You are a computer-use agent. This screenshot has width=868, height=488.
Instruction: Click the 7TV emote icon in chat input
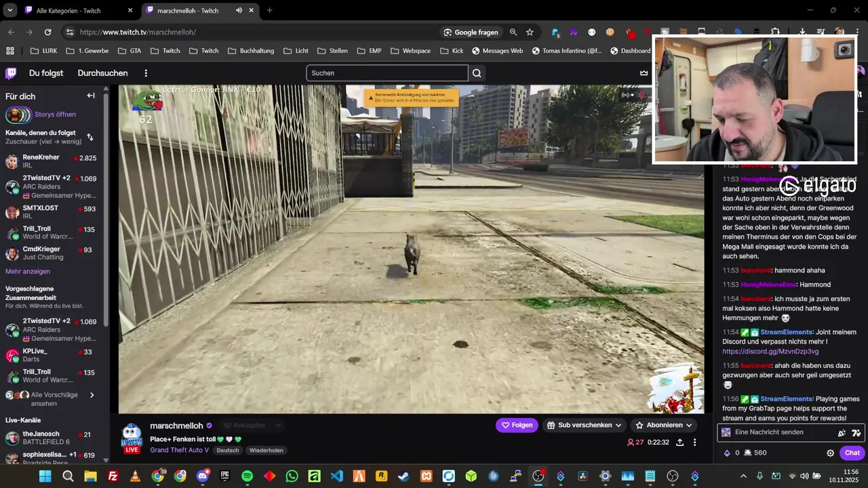(856, 432)
